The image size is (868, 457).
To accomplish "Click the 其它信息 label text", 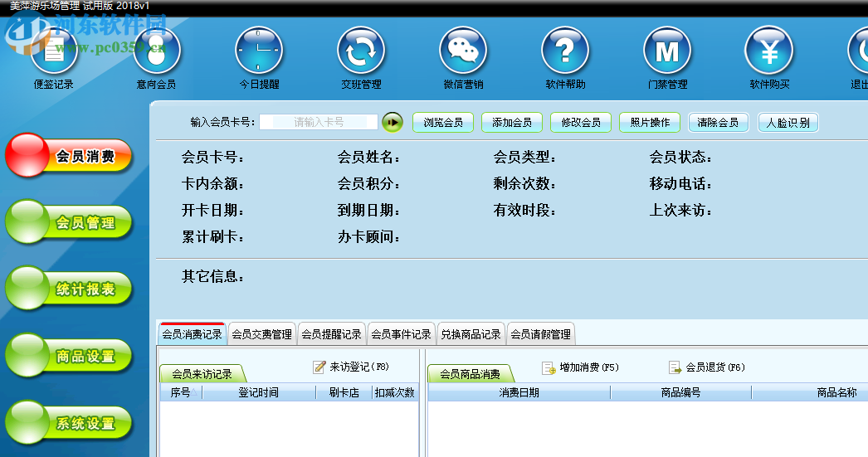I will tap(212, 276).
